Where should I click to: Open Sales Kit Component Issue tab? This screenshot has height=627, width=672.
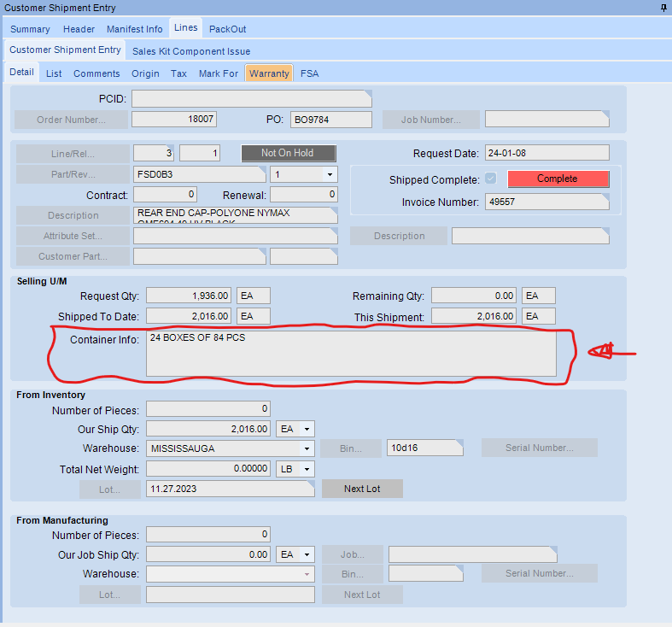coord(191,51)
